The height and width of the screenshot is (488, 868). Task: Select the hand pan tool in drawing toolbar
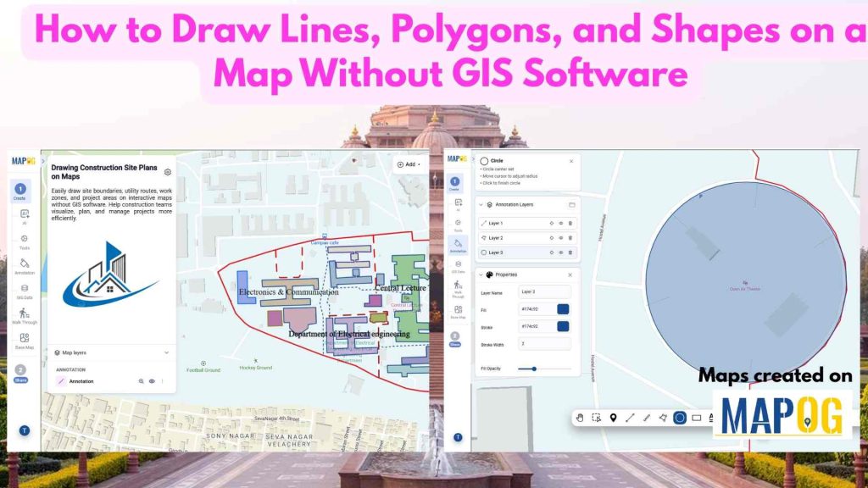[x=580, y=418]
